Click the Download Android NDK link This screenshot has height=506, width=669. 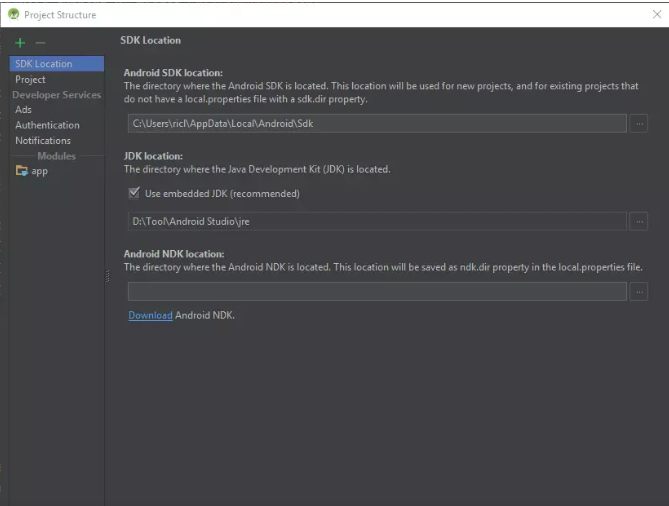point(150,315)
